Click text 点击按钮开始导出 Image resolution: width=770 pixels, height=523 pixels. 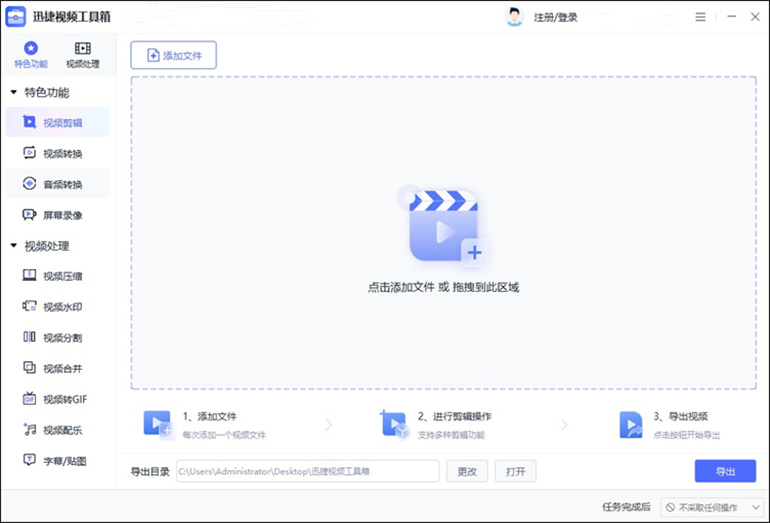tap(687, 435)
